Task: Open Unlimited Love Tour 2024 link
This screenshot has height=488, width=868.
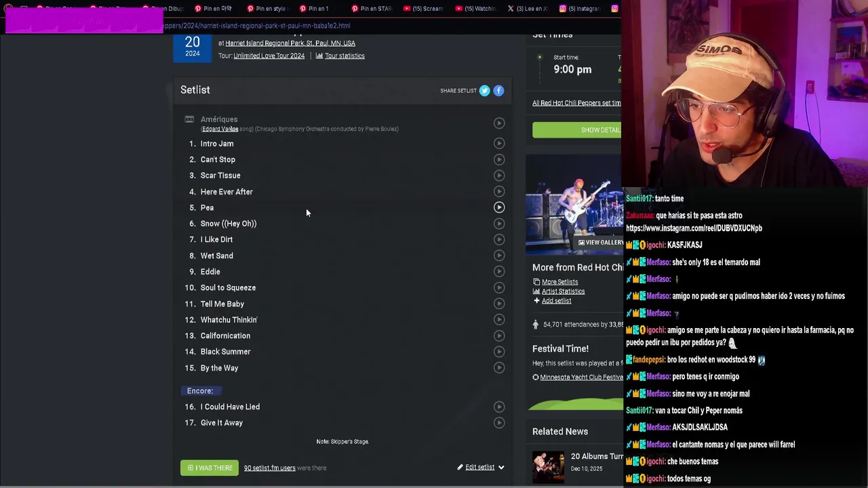Action: coord(269,56)
